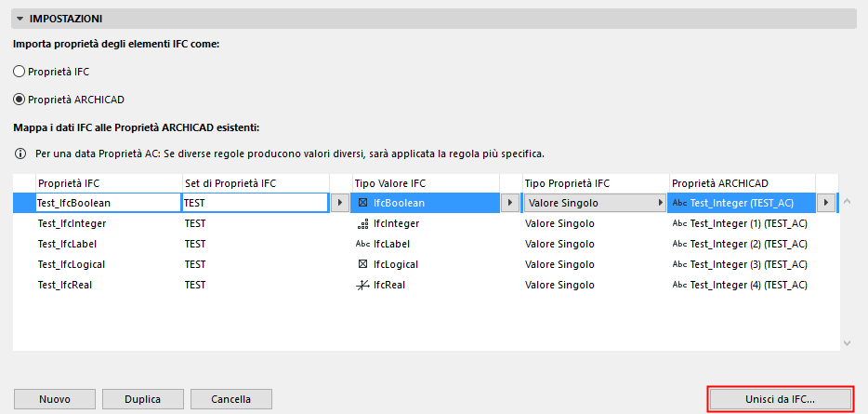Select the Proprietà IFC radio button
The width and height of the screenshot is (868, 414).
[20, 71]
